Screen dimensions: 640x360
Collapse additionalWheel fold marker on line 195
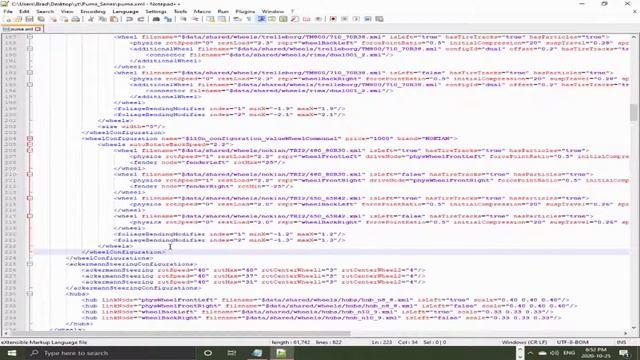coord(30,84)
